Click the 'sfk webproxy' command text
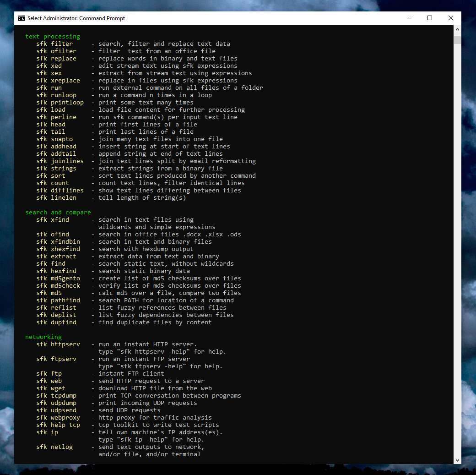 (58, 418)
